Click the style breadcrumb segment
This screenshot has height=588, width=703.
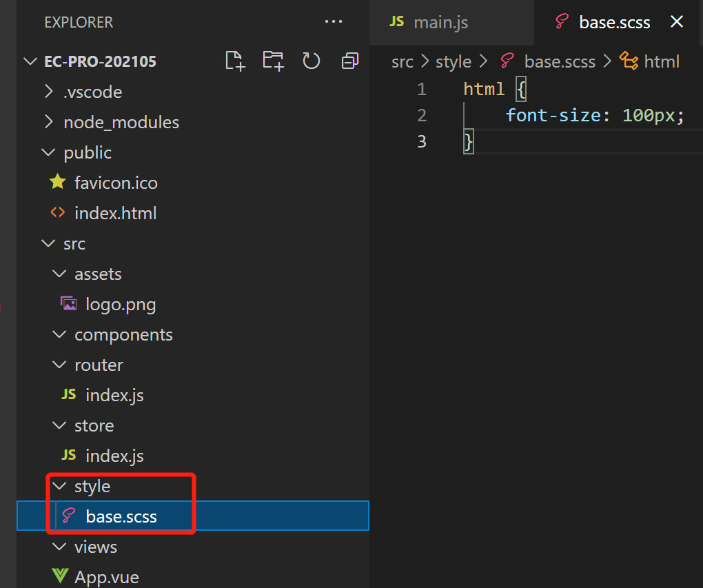(454, 61)
